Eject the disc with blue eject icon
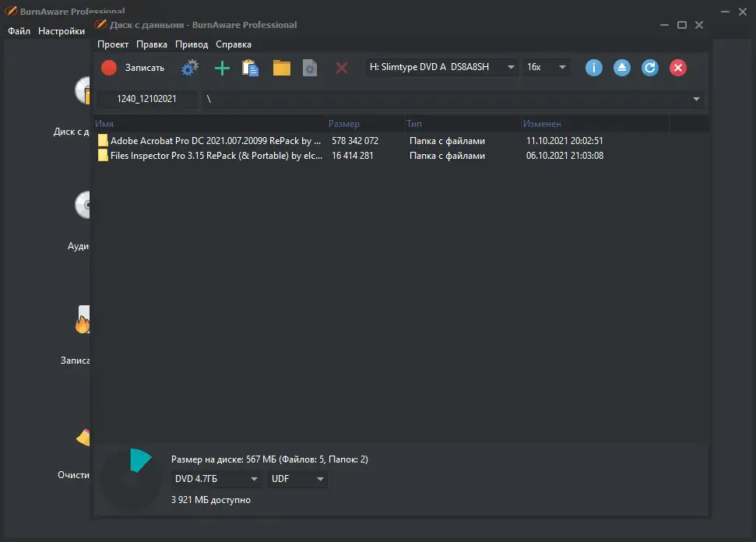This screenshot has height=542, width=756. point(622,68)
